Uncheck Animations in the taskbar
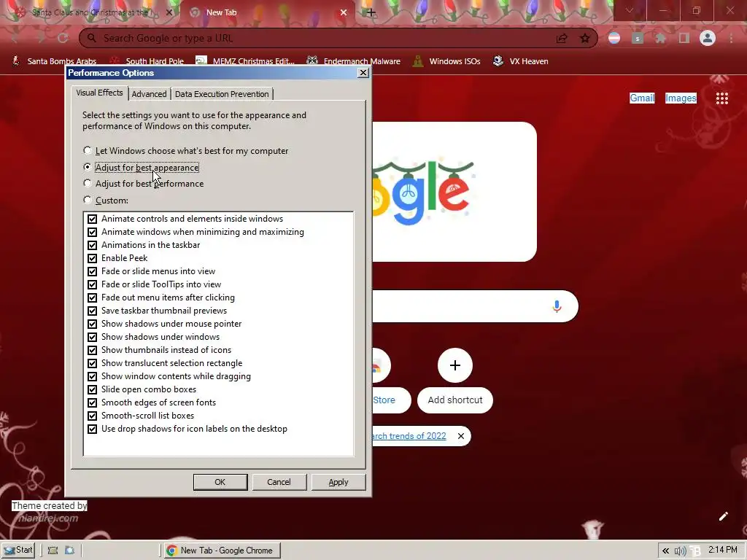The width and height of the screenshot is (747, 560). [x=93, y=245]
